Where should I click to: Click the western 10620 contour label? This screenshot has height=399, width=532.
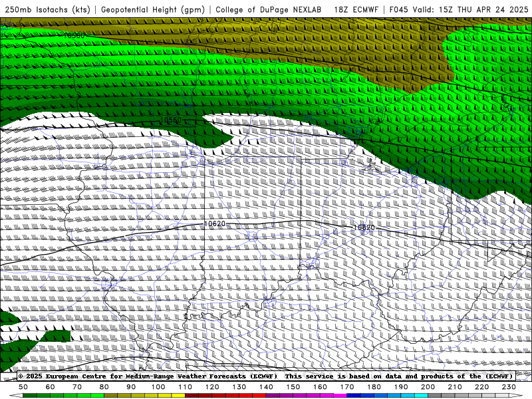(214, 224)
